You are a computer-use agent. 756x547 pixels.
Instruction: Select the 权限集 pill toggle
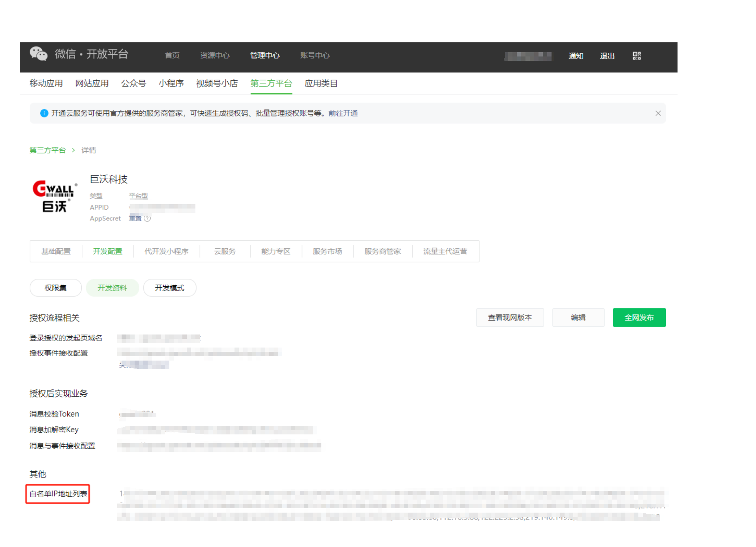[x=55, y=288]
